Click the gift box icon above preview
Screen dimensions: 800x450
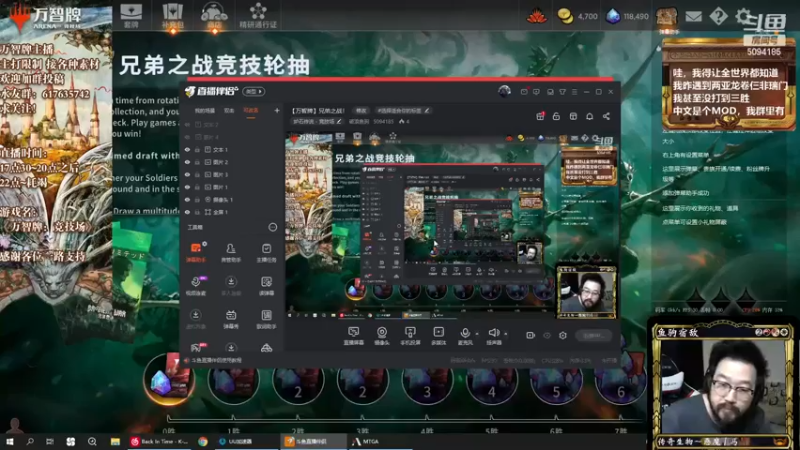[540, 116]
